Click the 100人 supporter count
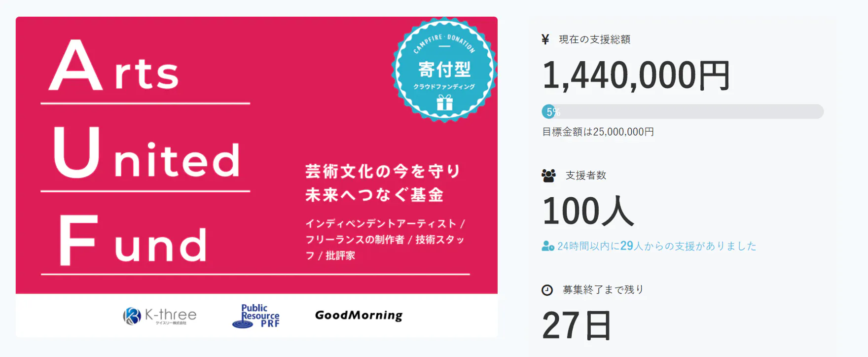This screenshot has width=868, height=357. [x=588, y=211]
